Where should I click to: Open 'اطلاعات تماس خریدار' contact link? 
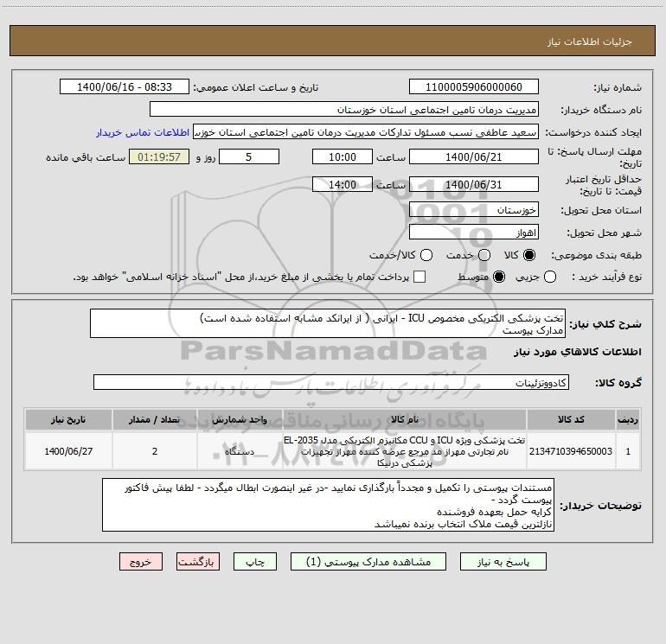(143, 132)
